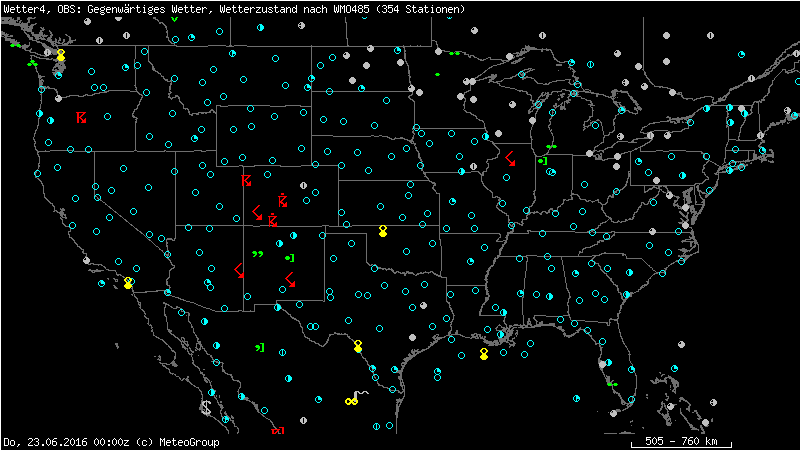Select the yellow haze symbol in Southern California

[x=128, y=283]
